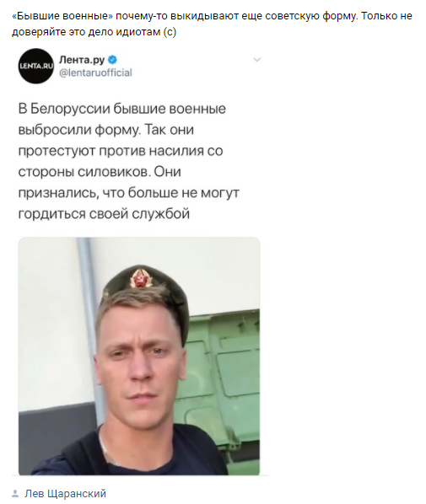Open the round LENTA.RU avatar logo
Viewport: 426px width, 504px height.
click(x=35, y=66)
